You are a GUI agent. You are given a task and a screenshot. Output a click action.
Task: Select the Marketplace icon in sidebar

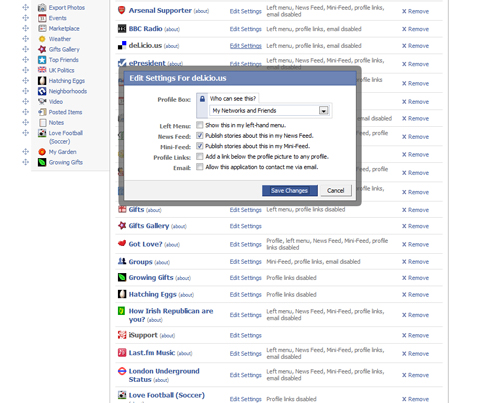42,28
